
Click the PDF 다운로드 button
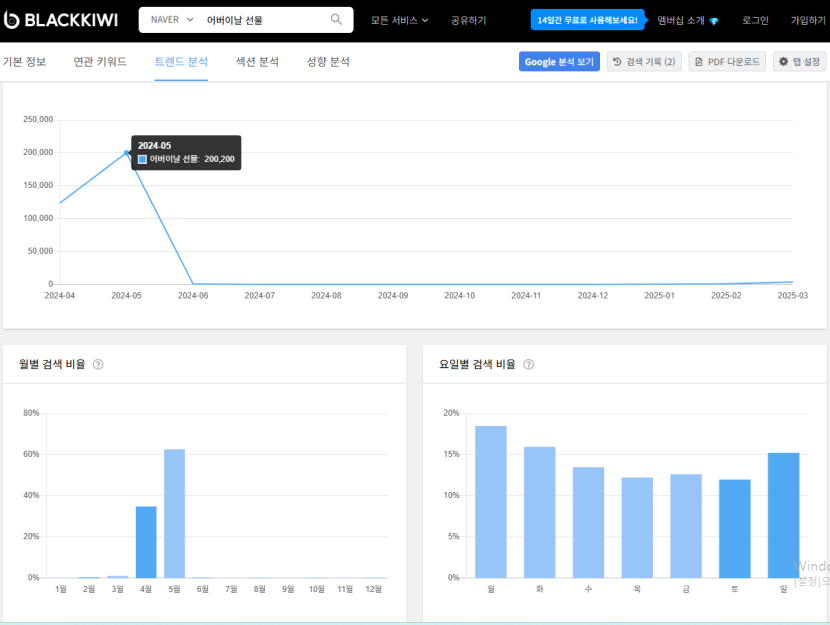(727, 61)
